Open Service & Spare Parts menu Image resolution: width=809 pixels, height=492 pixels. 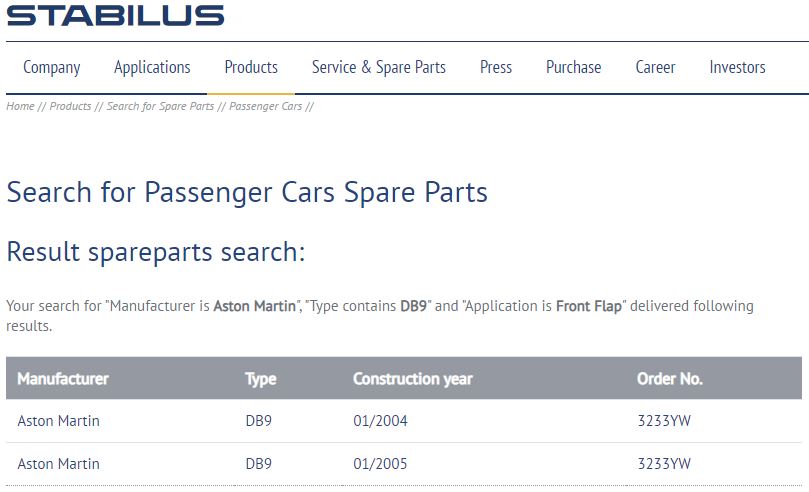tap(379, 67)
